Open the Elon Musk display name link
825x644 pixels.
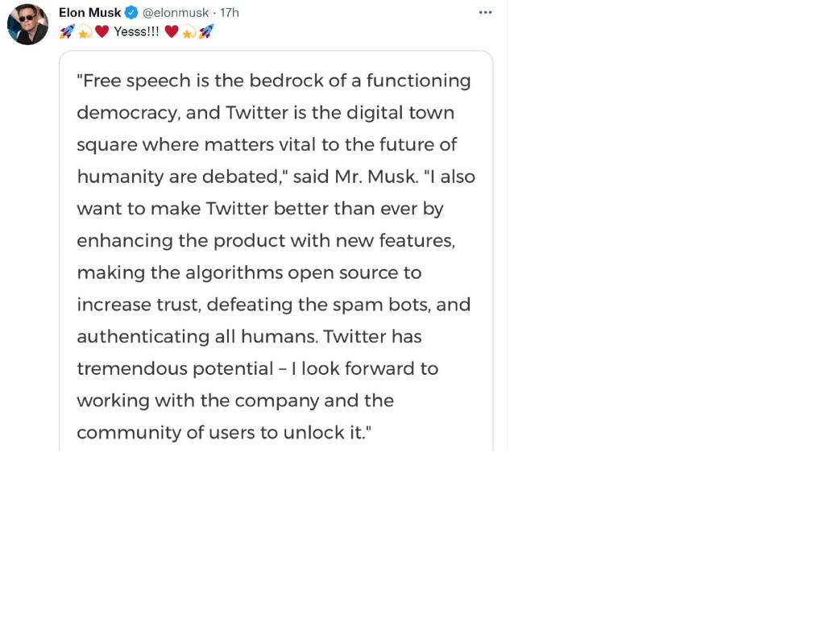click(89, 13)
